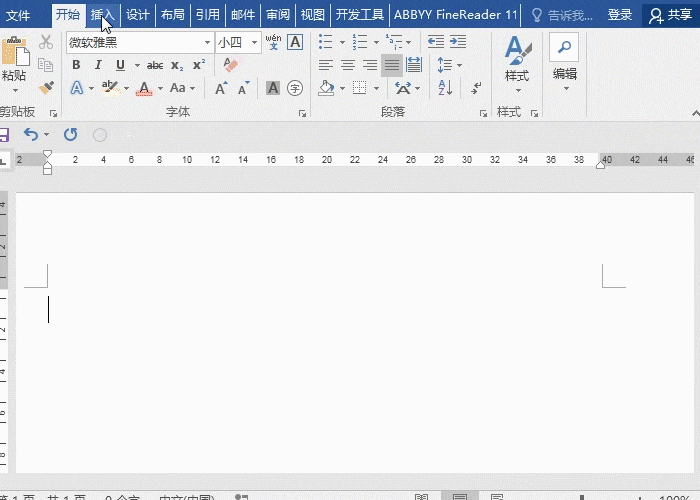Click the Format Painter brush icon
This screenshot has width=700, height=500.
45,88
